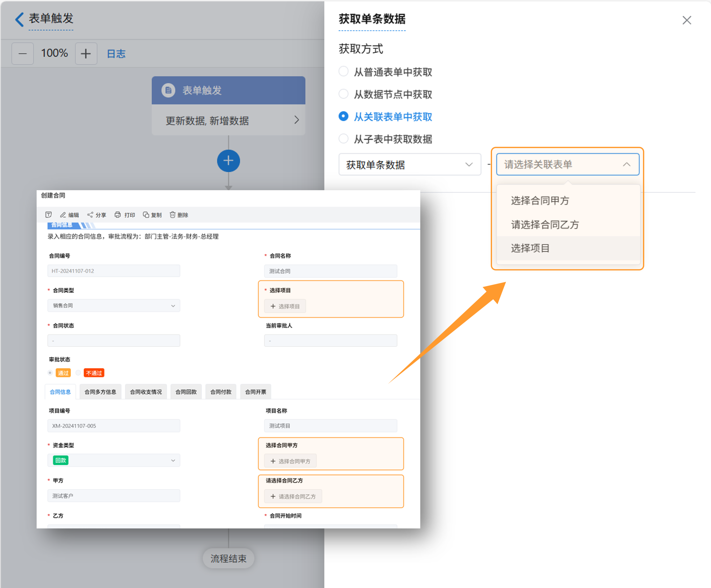Screen dimensions: 711x588
Task: Open the 获取单条数据 dropdown
Action: pos(409,165)
